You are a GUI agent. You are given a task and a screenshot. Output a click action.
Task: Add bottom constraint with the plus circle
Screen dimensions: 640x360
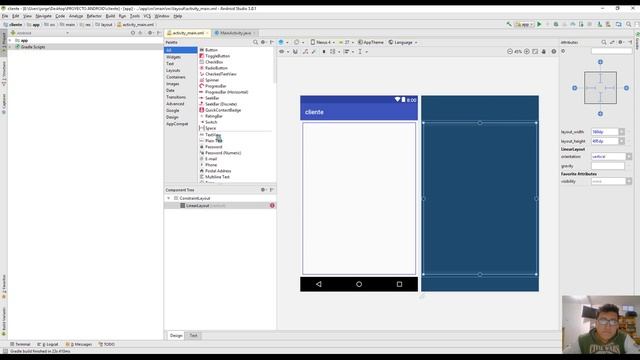tap(600, 114)
